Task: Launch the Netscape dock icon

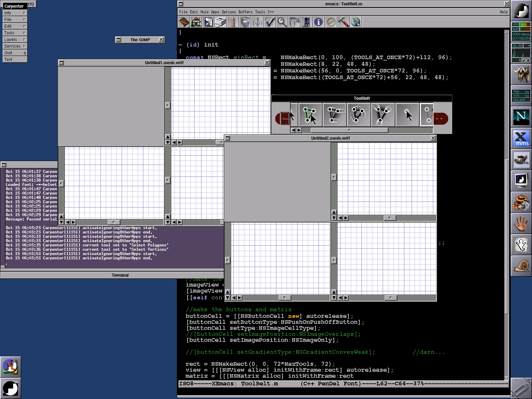Action: [x=521, y=116]
